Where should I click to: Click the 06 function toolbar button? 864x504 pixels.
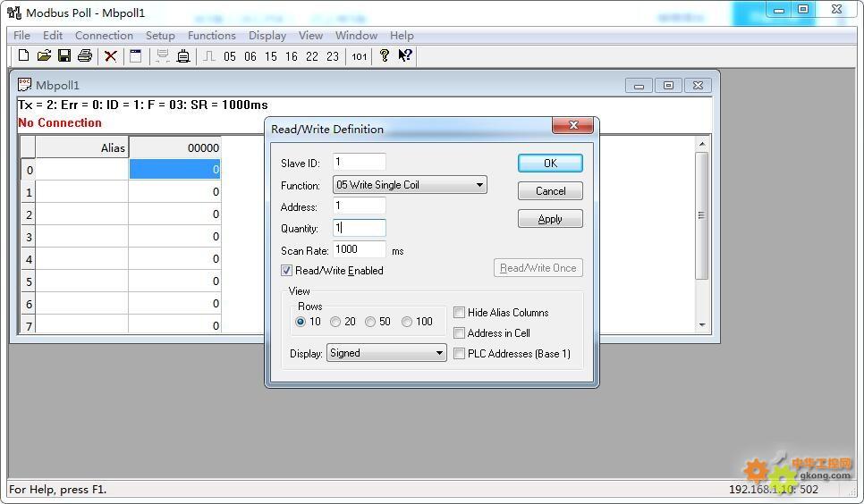(x=250, y=56)
